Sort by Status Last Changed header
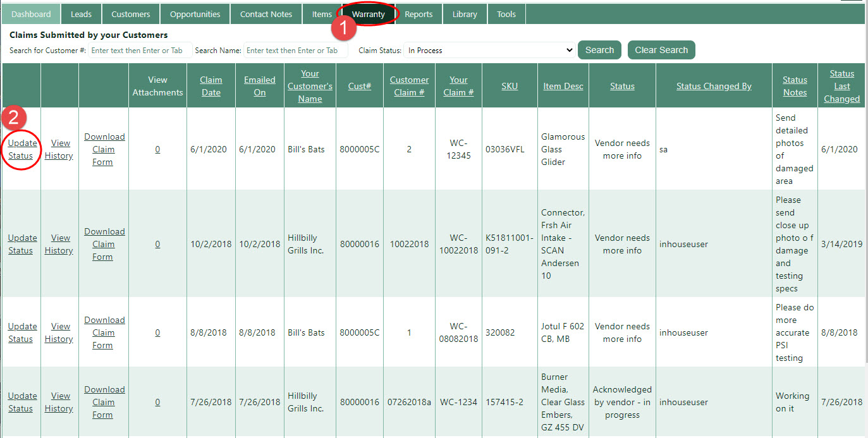The width and height of the screenshot is (868, 438). [841, 86]
